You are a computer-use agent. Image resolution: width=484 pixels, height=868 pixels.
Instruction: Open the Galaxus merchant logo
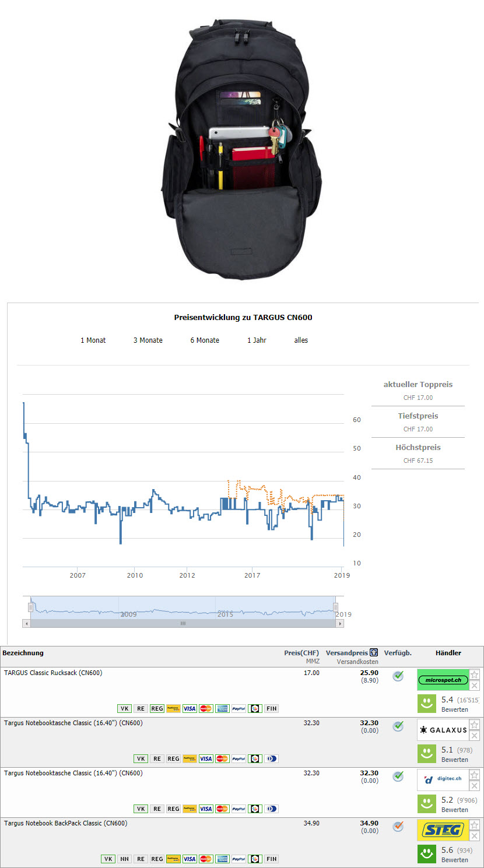443,730
